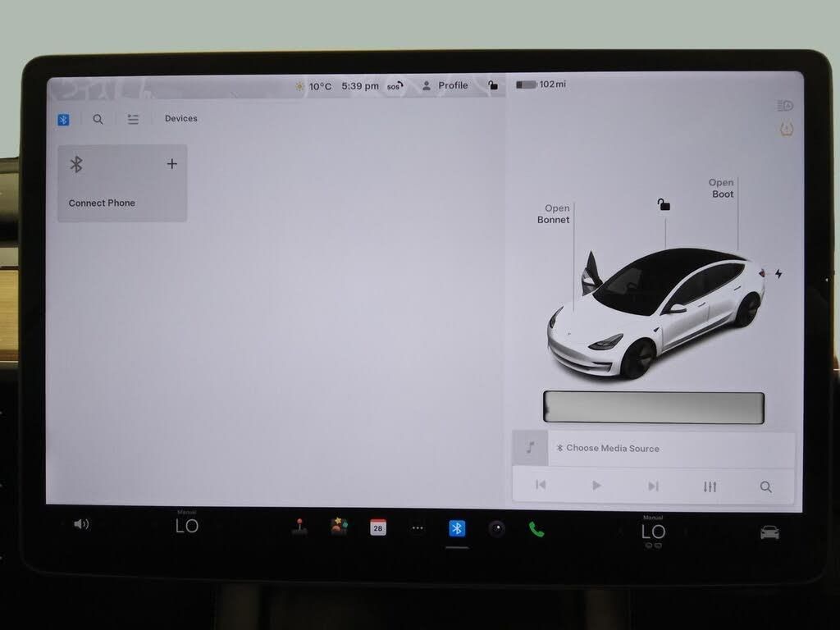The image size is (840, 630).
Task: Tap the charge port lightning bolt icon
Action: pyautogui.click(x=778, y=274)
